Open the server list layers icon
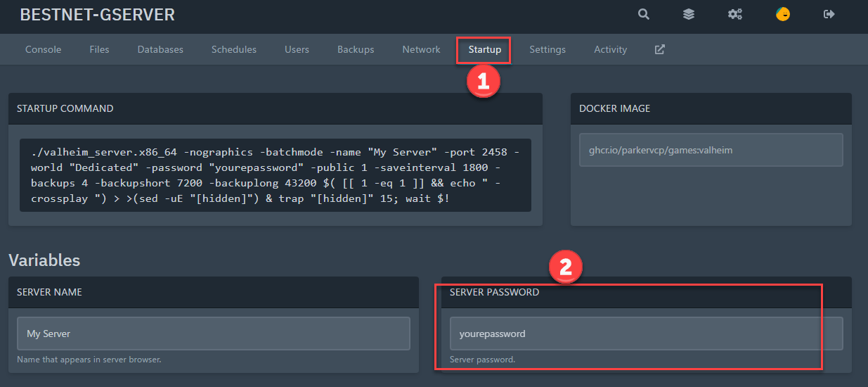This screenshot has height=387, width=868. (x=689, y=14)
